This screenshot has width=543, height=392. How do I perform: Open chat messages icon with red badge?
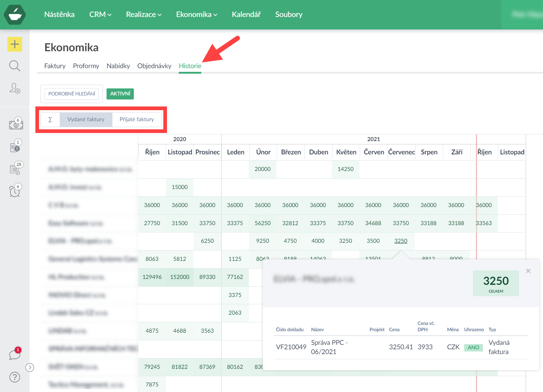pos(15,354)
